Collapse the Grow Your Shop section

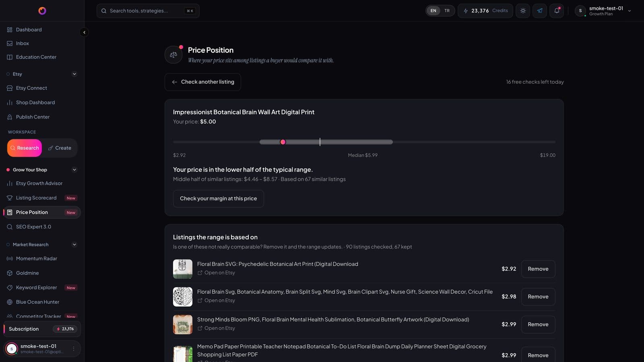74,170
